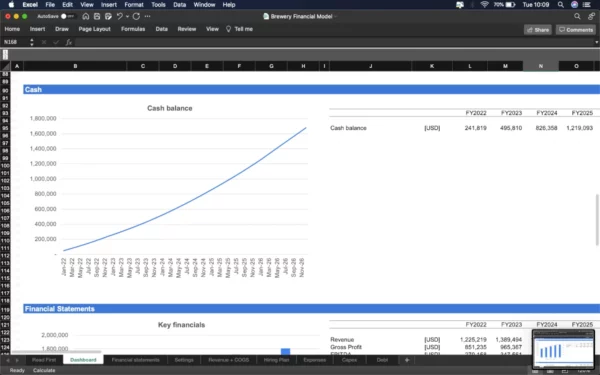600x375 pixels.
Task: Click inside the formula bar
Action: pyautogui.click(x=333, y=42)
